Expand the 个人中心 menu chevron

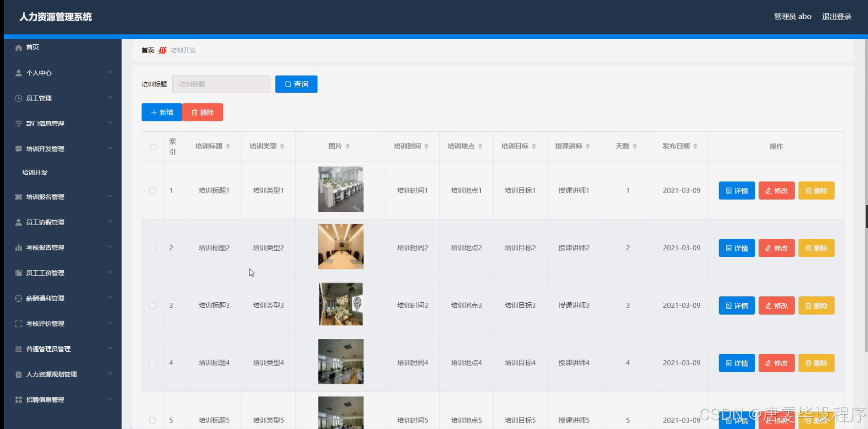pyautogui.click(x=110, y=72)
